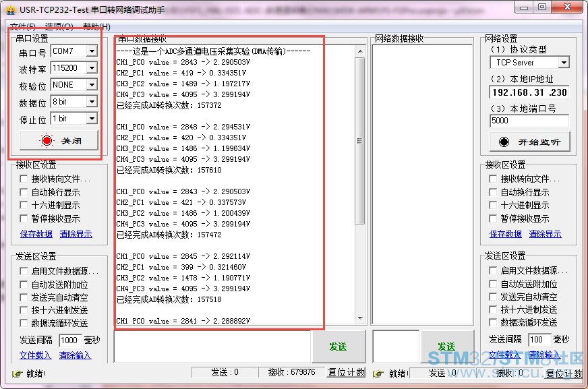Click the 网络数据接收 empty receive area
Image resolution: width=588 pixels, height=389 pixels.
pyautogui.click(x=422, y=185)
